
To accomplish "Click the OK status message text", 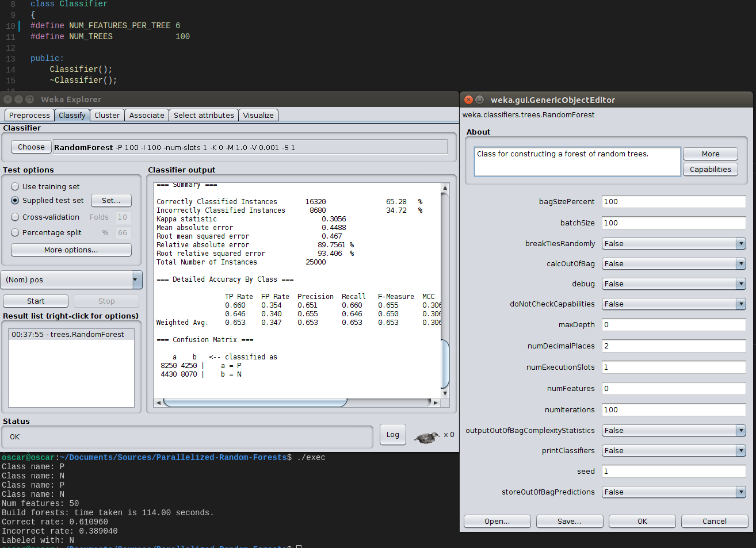I will [15, 436].
